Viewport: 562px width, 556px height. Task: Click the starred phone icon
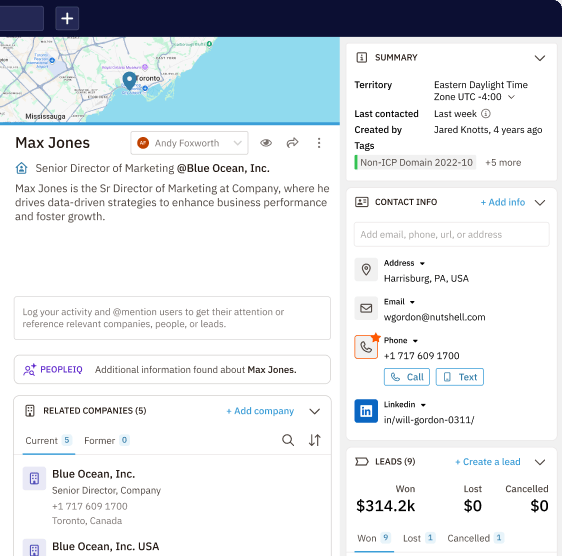click(366, 347)
